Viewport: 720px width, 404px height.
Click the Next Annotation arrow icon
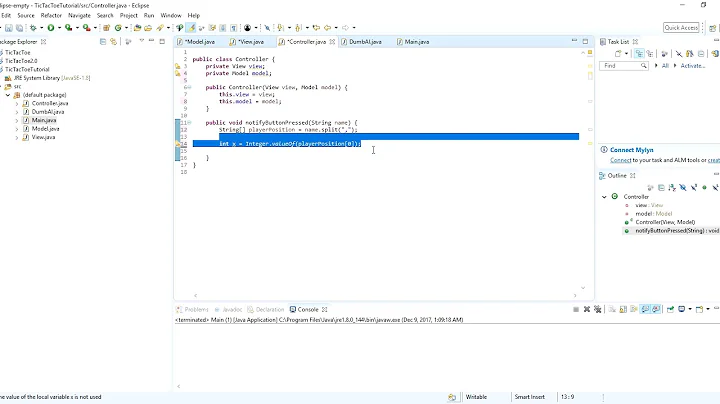pos(280,28)
